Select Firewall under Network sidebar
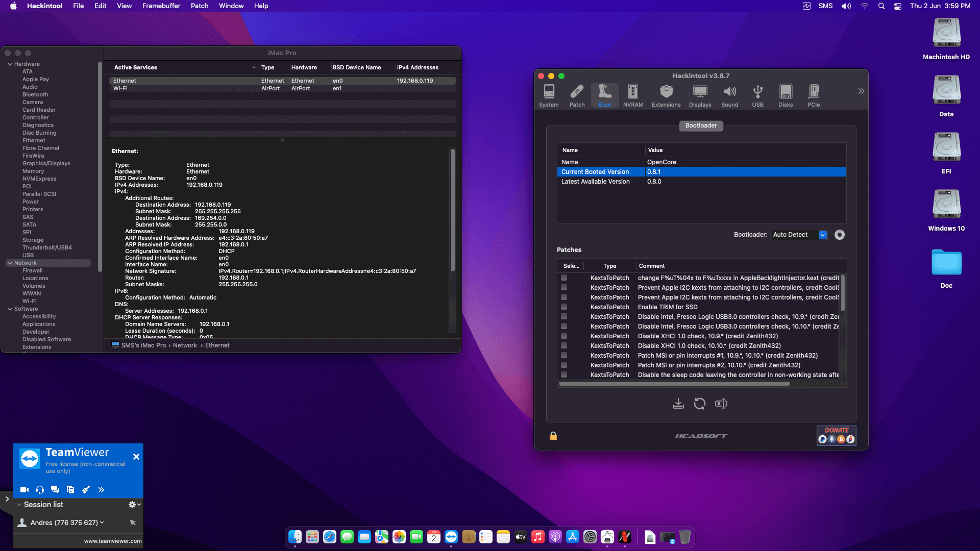The height and width of the screenshot is (551, 980). pyautogui.click(x=32, y=271)
